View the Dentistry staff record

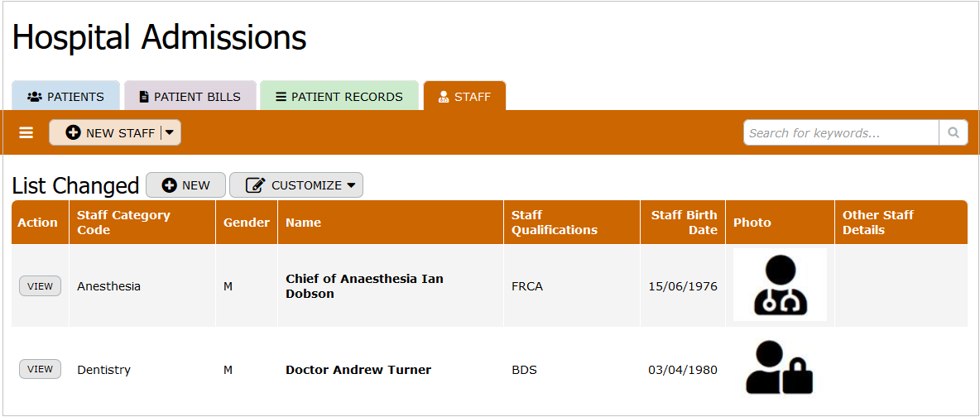click(x=40, y=369)
